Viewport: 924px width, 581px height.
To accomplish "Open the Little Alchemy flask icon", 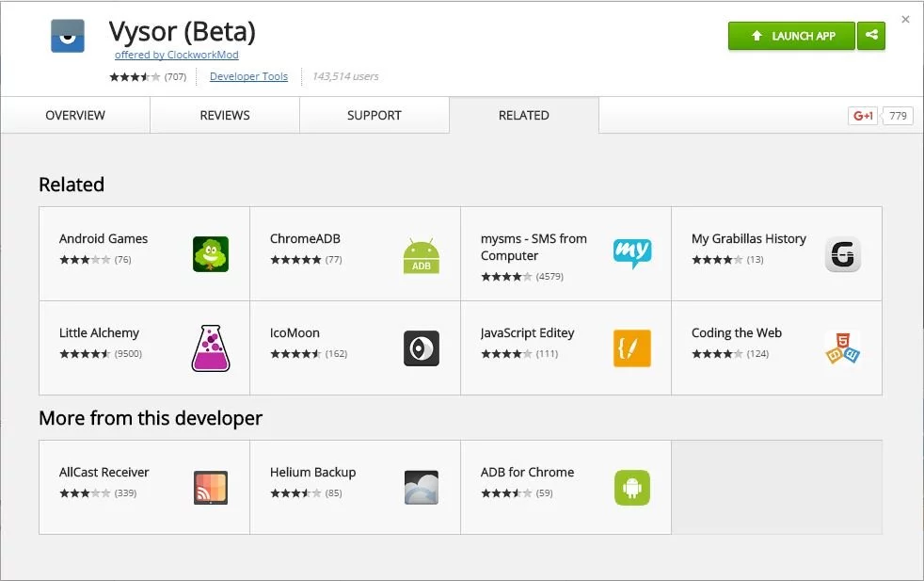I will pos(211,348).
